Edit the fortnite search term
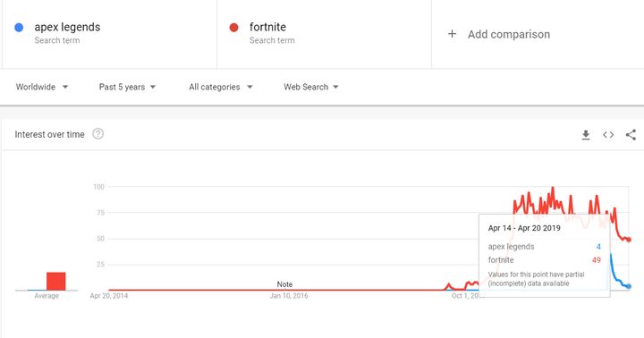The height and width of the screenshot is (338, 644). 267,27
